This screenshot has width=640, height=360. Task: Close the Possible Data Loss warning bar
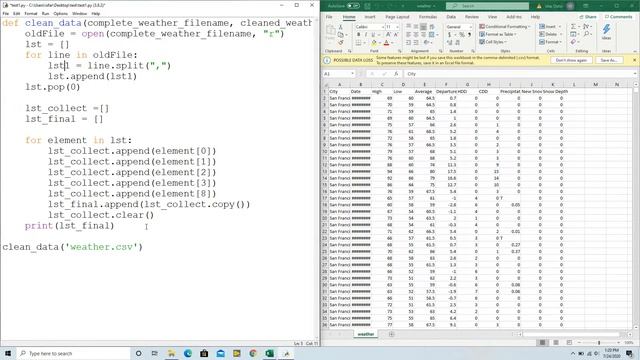(634, 60)
